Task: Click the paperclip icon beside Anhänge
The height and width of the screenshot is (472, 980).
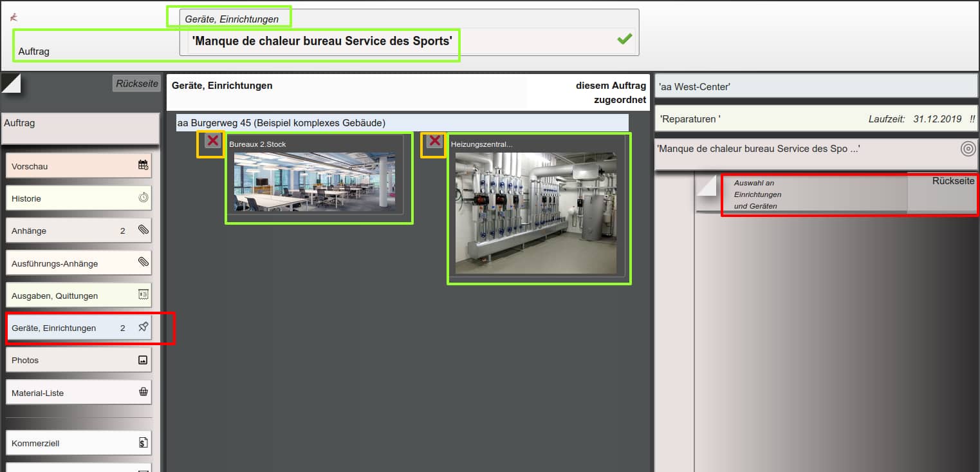Action: 143,230
